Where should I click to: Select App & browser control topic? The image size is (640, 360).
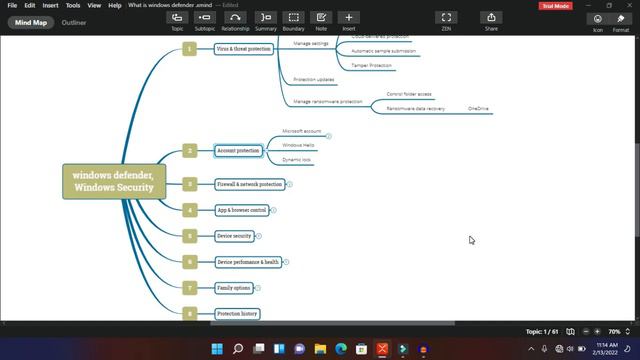[242, 210]
